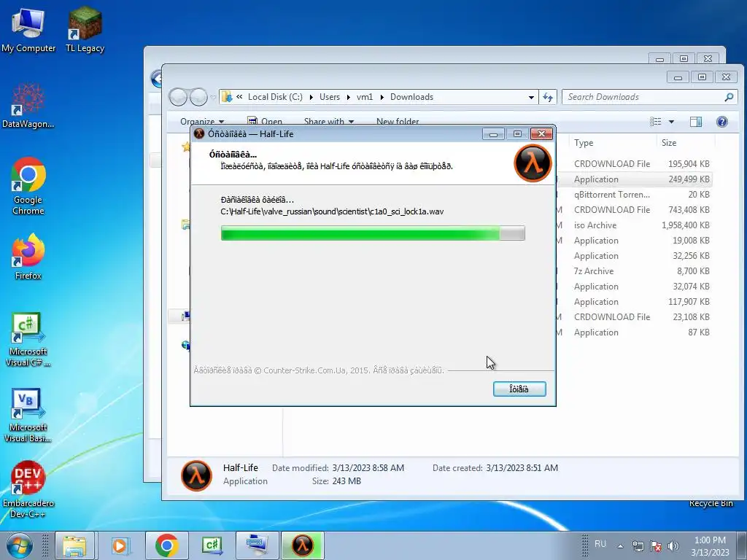Screen dimensions: 747x560
Task: Expand the arrow after vm1 breadcrumb
Action: pos(382,97)
